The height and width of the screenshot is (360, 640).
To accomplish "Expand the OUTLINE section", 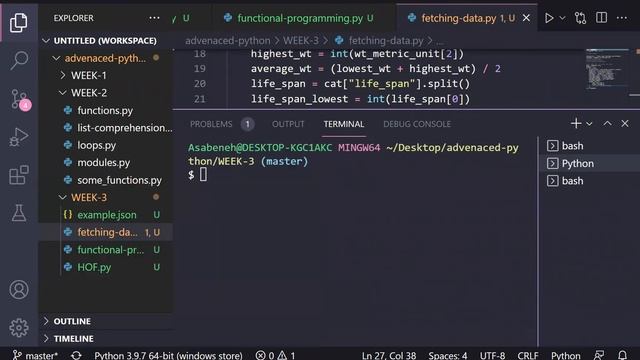I will click(72, 321).
